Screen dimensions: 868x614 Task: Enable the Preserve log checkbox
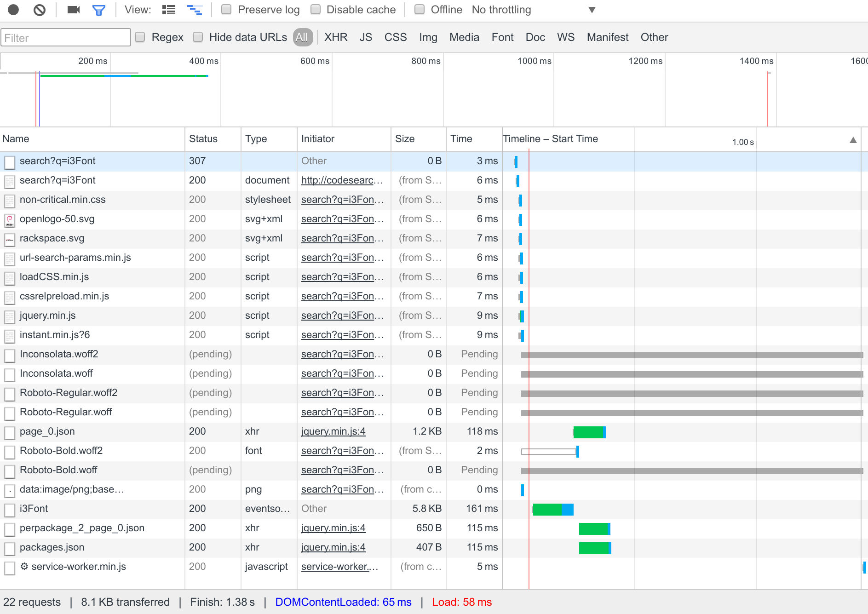(226, 10)
